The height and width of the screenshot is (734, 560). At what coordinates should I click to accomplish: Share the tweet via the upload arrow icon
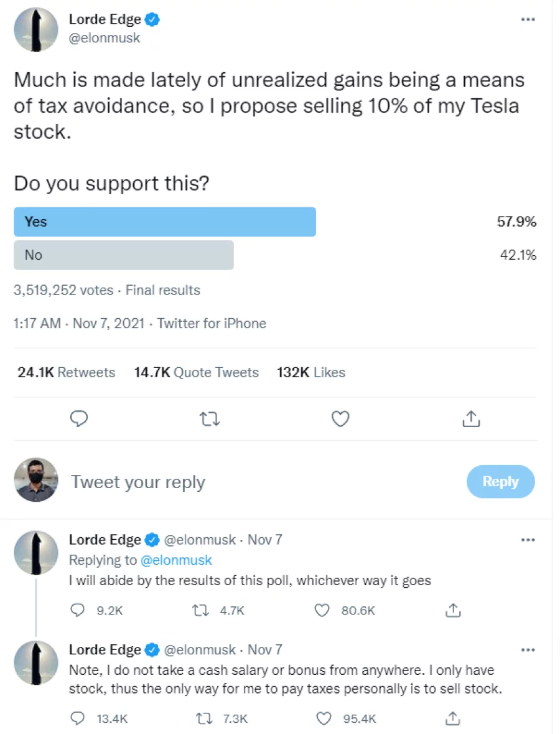tap(471, 419)
